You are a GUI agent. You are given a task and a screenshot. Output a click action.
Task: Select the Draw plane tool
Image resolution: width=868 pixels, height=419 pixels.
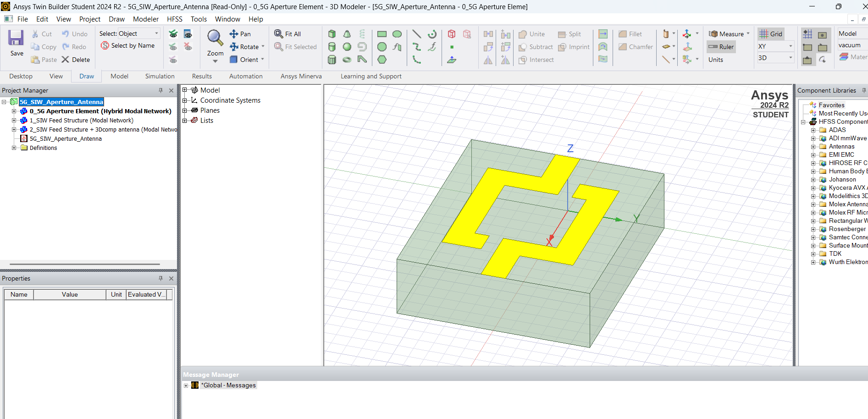pos(452,60)
